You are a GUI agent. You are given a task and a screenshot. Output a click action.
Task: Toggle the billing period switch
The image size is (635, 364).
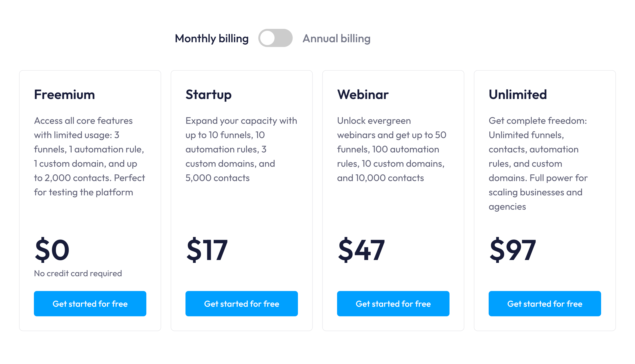tap(275, 38)
